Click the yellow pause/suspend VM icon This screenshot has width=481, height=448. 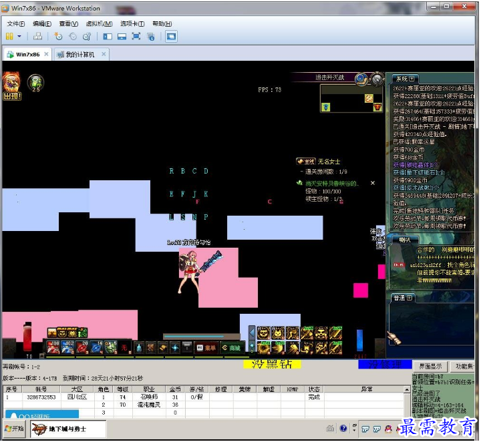coord(9,37)
